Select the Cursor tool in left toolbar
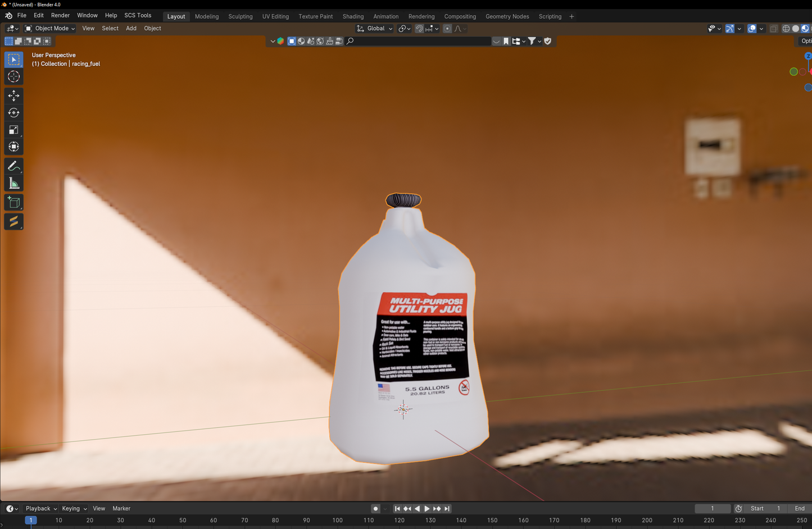Screen dimensions: 812x529 pyautogui.click(x=13, y=77)
